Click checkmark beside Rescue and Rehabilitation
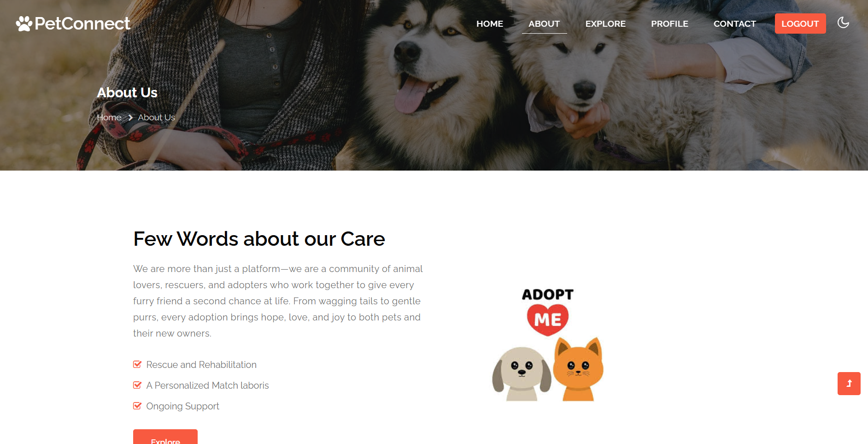 pos(137,364)
